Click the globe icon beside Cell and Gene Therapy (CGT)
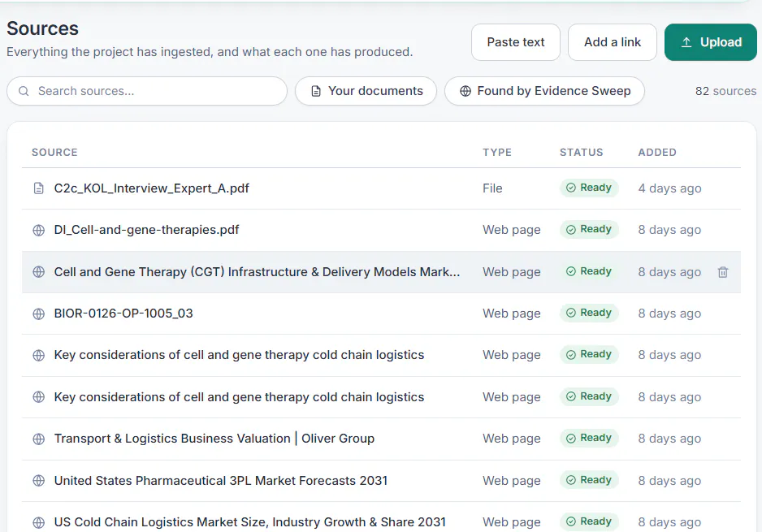762x532 pixels. point(38,272)
